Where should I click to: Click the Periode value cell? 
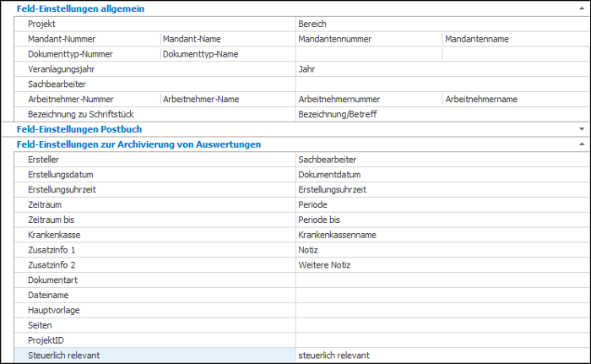point(442,205)
